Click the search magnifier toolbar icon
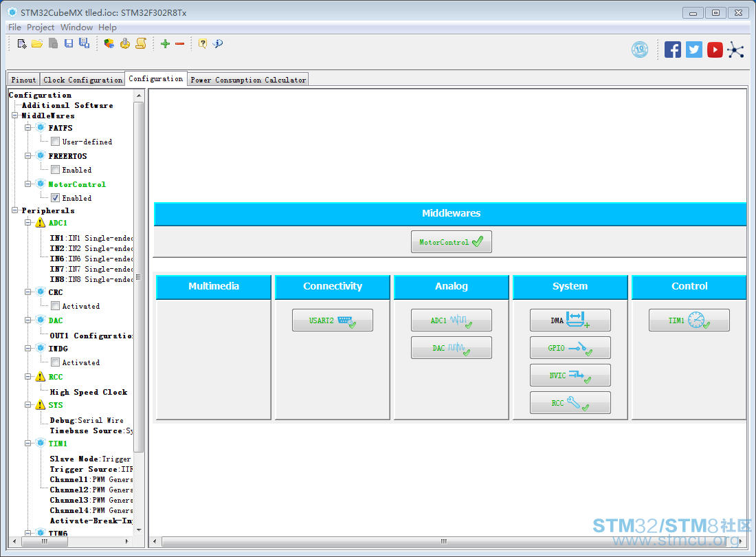Image resolution: width=756 pixels, height=557 pixels. [218, 44]
